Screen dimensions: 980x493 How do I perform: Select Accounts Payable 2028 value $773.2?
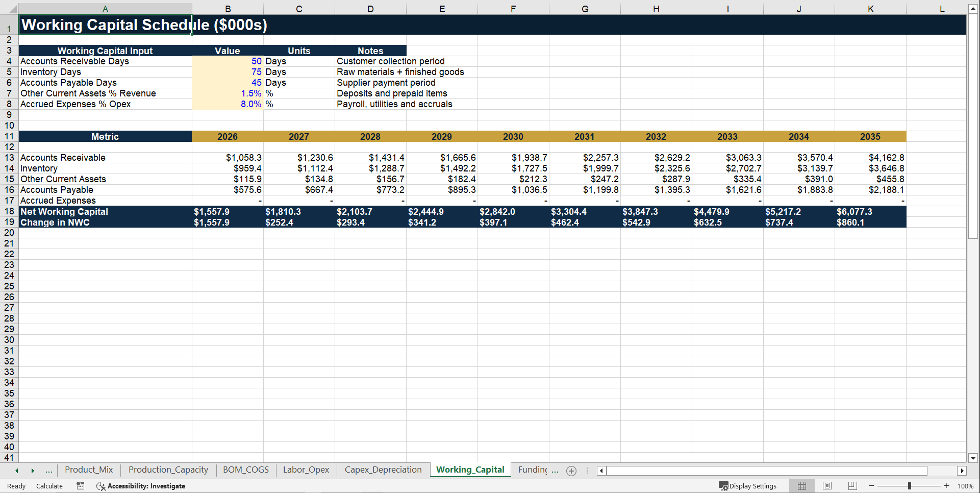pos(370,190)
